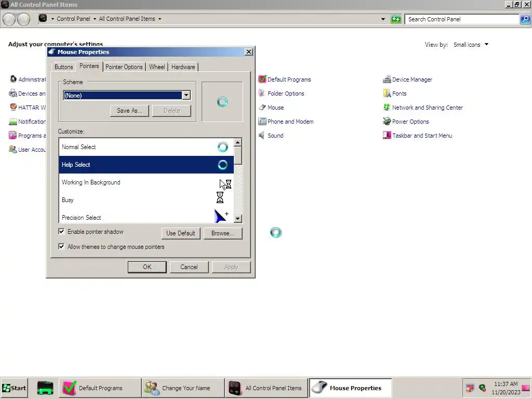This screenshot has height=399, width=532.
Task: Open the address bar history dropdown arrow
Action: click(383, 19)
